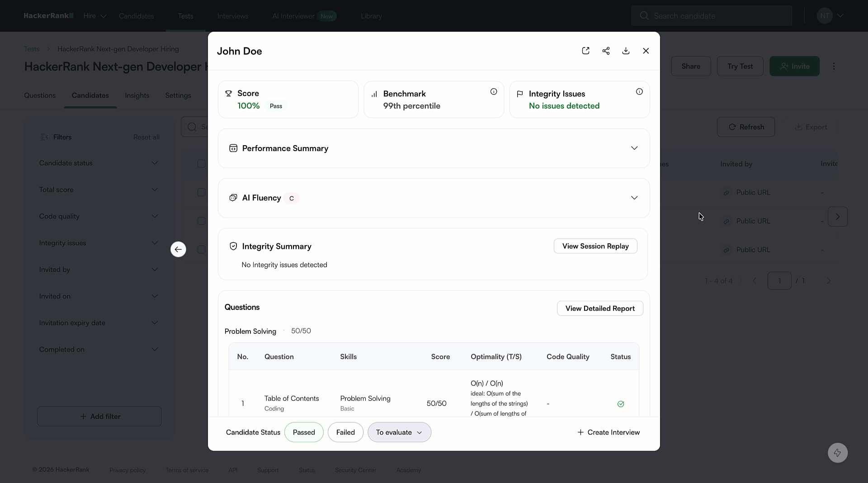Expand the AI Fluency section
The width and height of the screenshot is (868, 483).
634,198
